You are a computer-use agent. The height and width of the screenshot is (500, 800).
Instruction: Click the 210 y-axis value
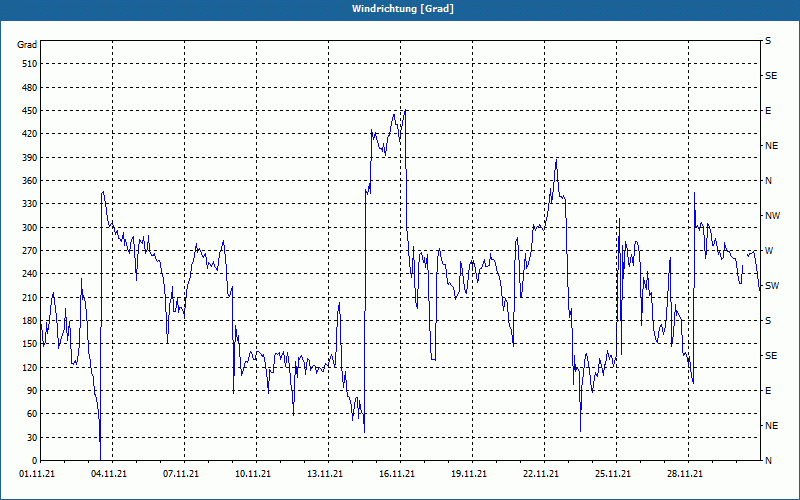click(30, 297)
